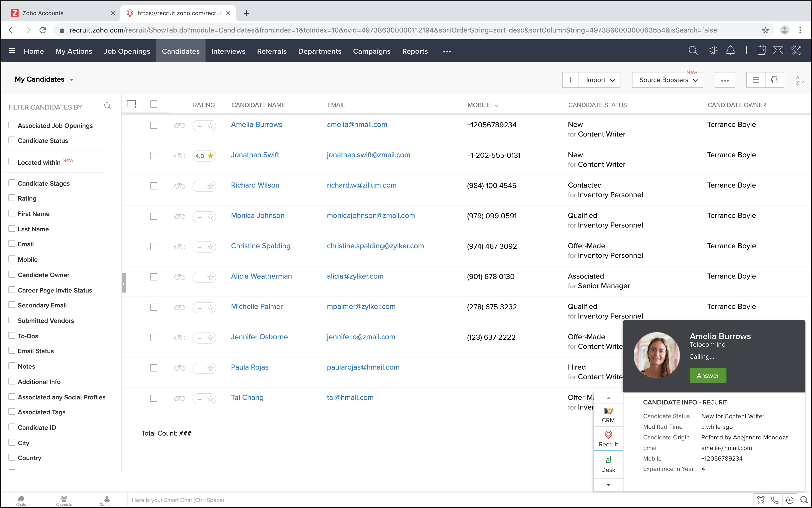Click the phone icon in bottom bar
The height and width of the screenshot is (508, 812).
pyautogui.click(x=775, y=500)
